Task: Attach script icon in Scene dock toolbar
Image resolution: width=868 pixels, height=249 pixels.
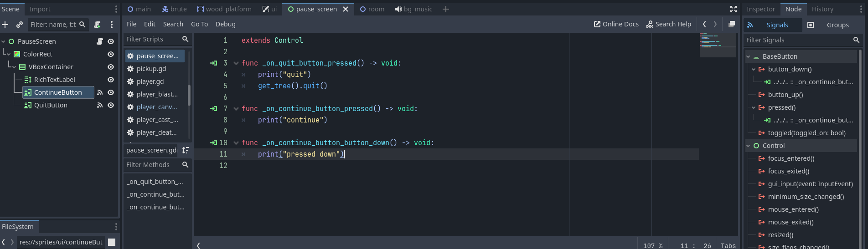Action: (97, 25)
